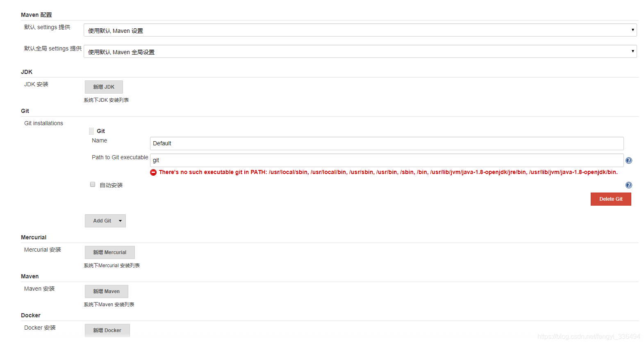The height and width of the screenshot is (344, 644).
Task: Open 默认全局 settings 提供 dropdown
Action: click(x=360, y=51)
